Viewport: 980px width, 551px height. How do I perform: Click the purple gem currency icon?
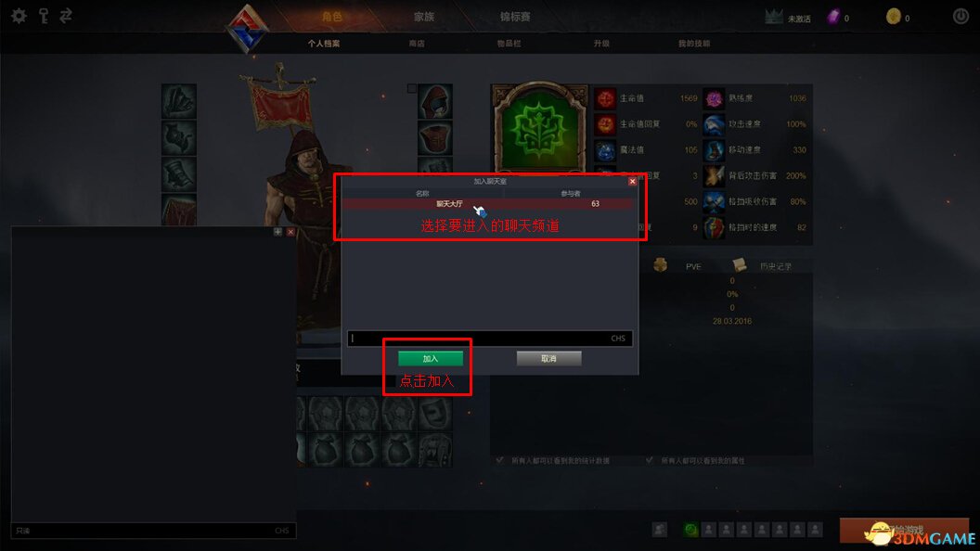pos(833,17)
